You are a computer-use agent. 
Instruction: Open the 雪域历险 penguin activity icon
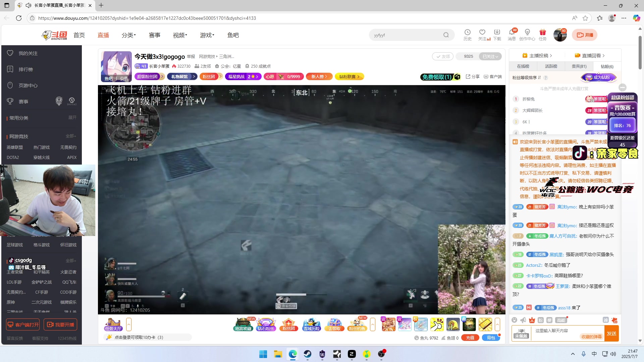coord(312,324)
